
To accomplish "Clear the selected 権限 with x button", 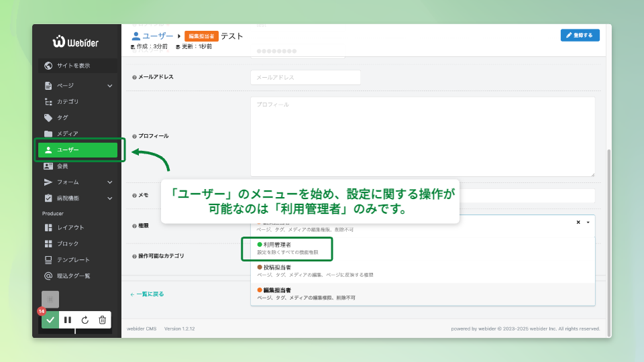I will click(578, 222).
